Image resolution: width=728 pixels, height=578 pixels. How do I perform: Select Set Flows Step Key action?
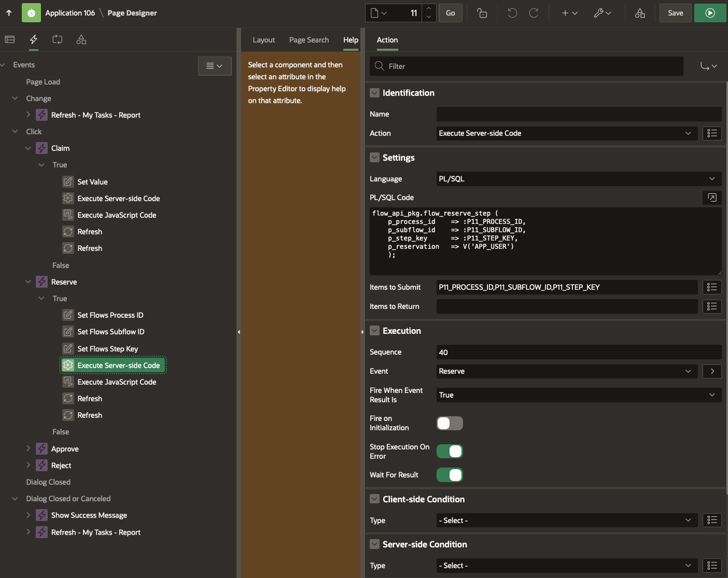(107, 349)
